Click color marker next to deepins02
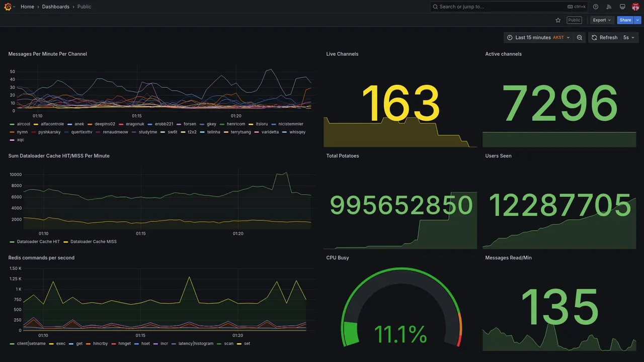 [x=90, y=124]
